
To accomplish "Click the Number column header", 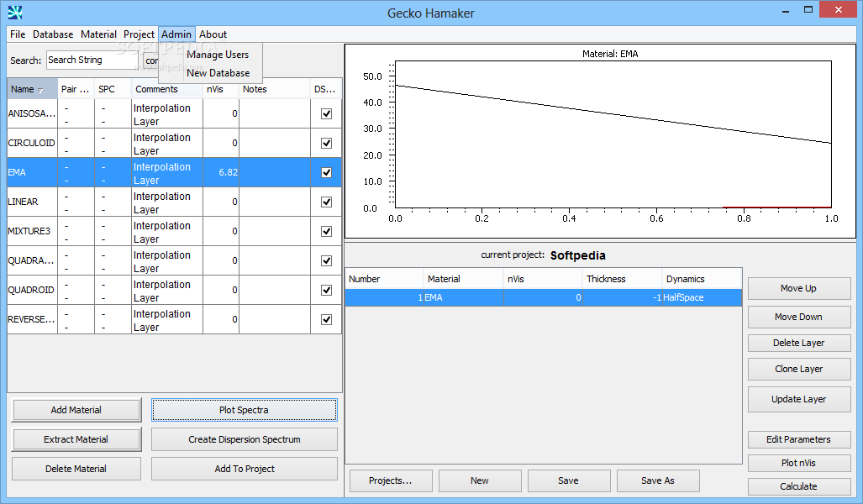I will [384, 279].
